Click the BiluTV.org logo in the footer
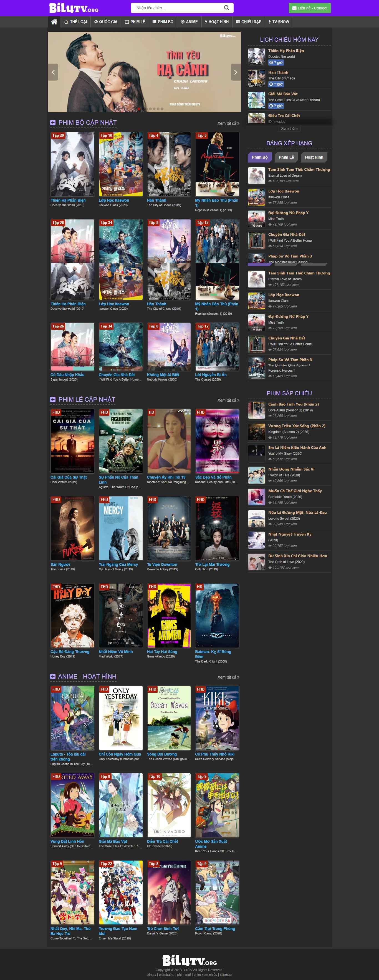379x980 pixels. tap(190, 961)
